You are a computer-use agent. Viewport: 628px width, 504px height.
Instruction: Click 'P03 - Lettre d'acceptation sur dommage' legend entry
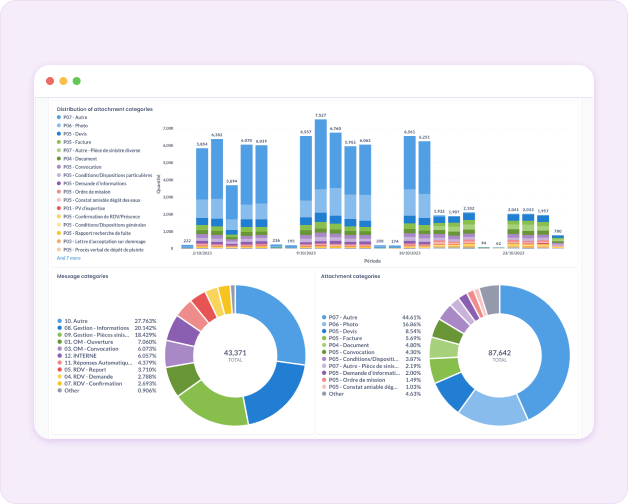pos(101,242)
